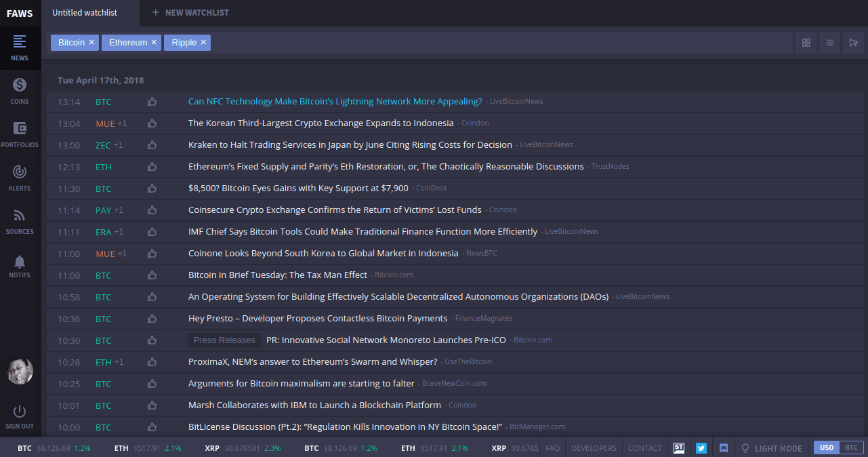Select the Untitled watchlist tab
868x457 pixels.
coord(85,13)
